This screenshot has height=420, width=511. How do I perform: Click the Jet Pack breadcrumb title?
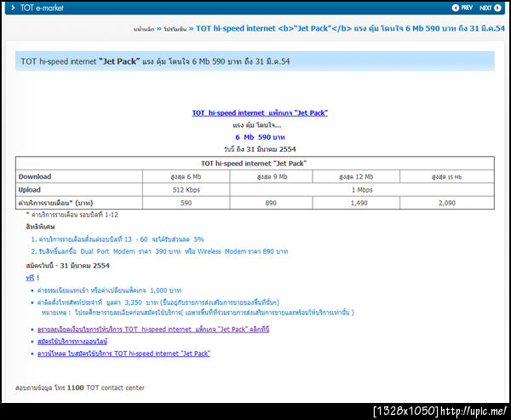coord(350,29)
